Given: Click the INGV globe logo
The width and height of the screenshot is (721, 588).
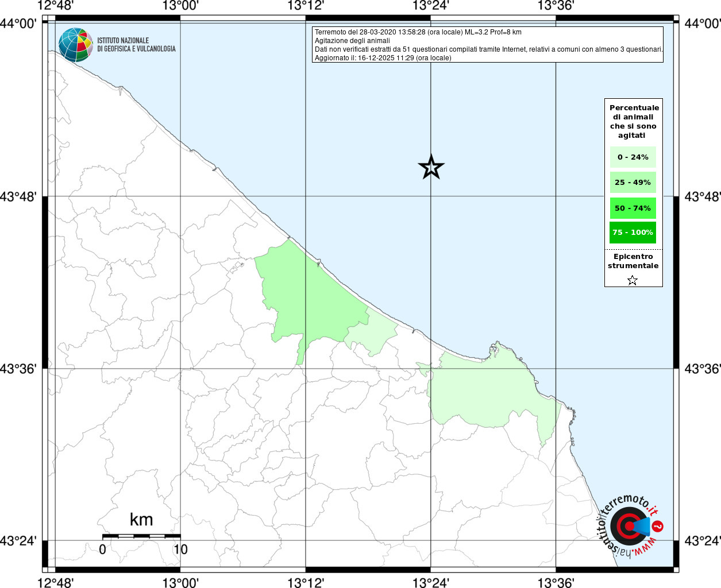Looking at the screenshot, I should click(75, 45).
